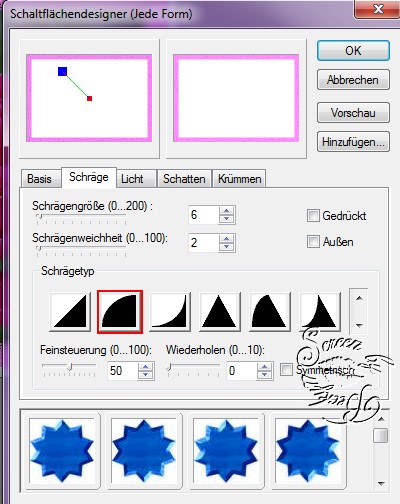This screenshot has width=400, height=504.
Task: Click the Hinzufügen... button
Action: coord(353,142)
